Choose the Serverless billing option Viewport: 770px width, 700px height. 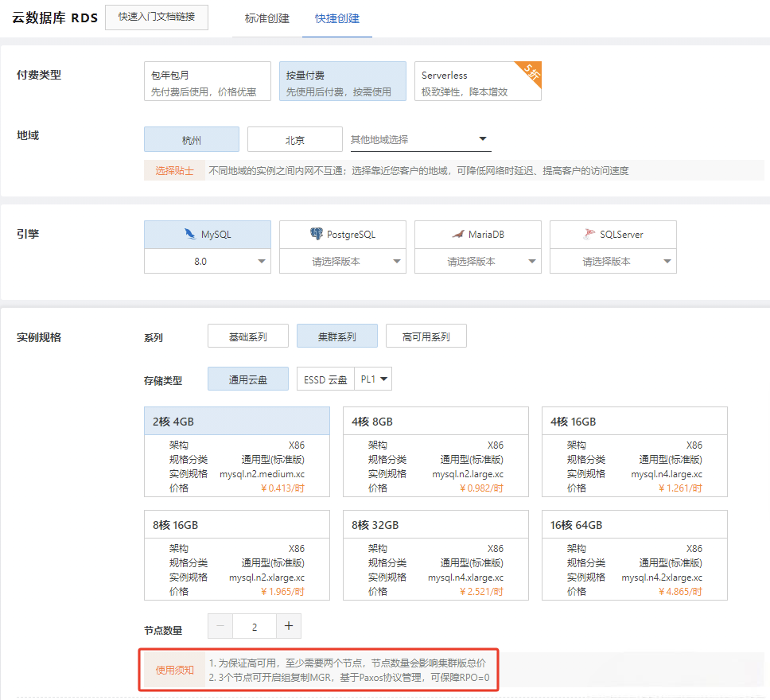[478, 81]
